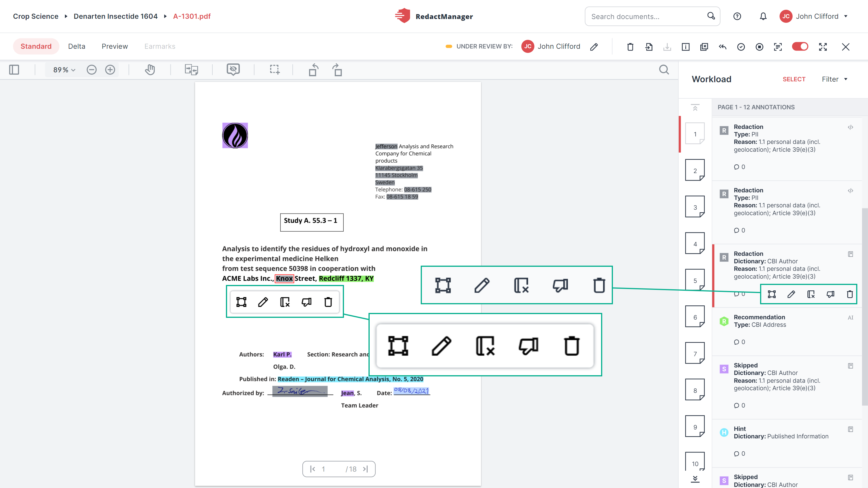This screenshot has height=488, width=868.
Task: Click the OCR scan icon
Action: coord(778,47)
